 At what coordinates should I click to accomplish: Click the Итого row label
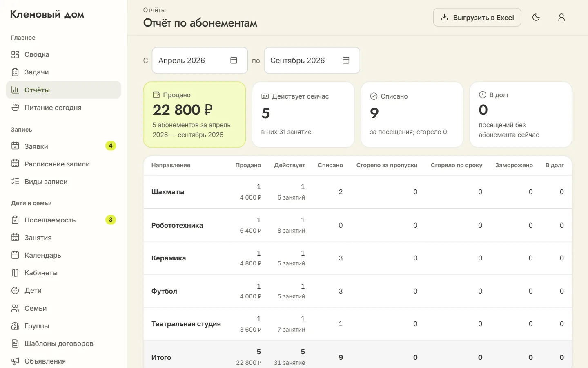(161, 357)
